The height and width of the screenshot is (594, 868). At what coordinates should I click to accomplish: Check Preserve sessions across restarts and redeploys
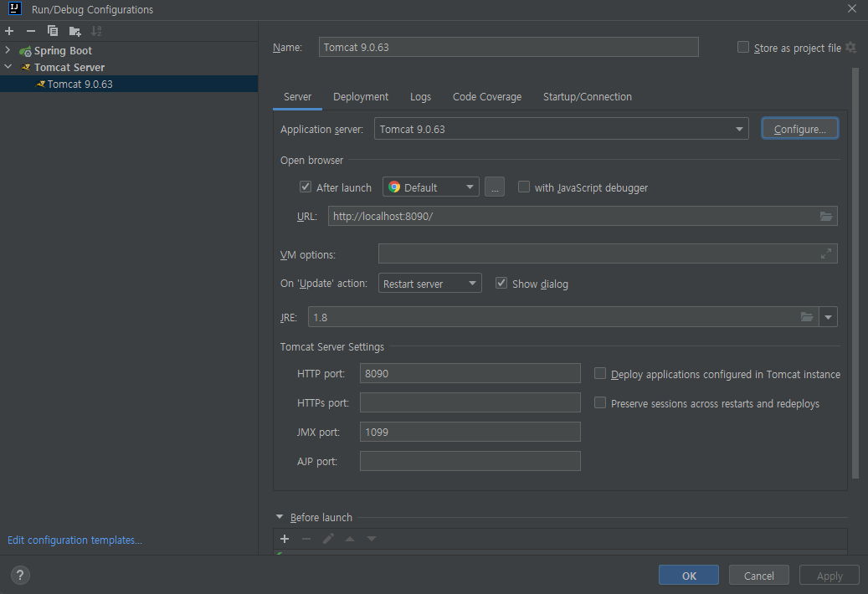[600, 402]
